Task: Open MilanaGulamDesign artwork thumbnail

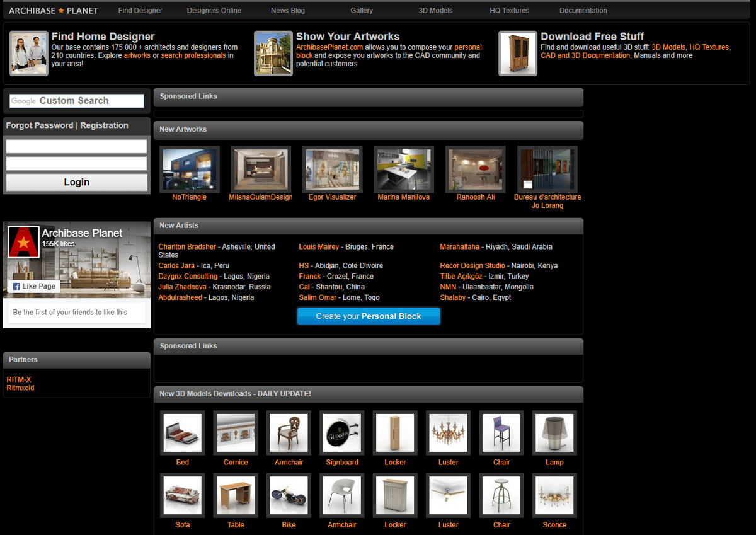Action: click(261, 169)
